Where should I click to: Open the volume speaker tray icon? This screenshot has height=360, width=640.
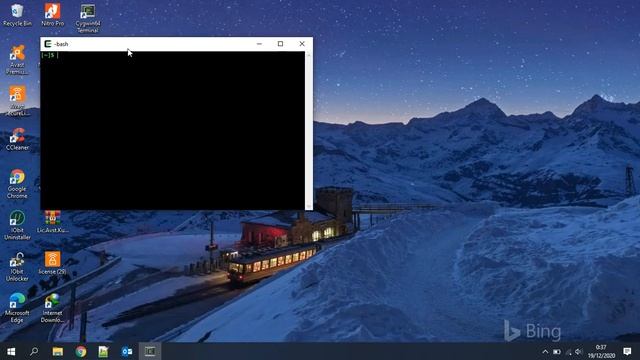(578, 352)
